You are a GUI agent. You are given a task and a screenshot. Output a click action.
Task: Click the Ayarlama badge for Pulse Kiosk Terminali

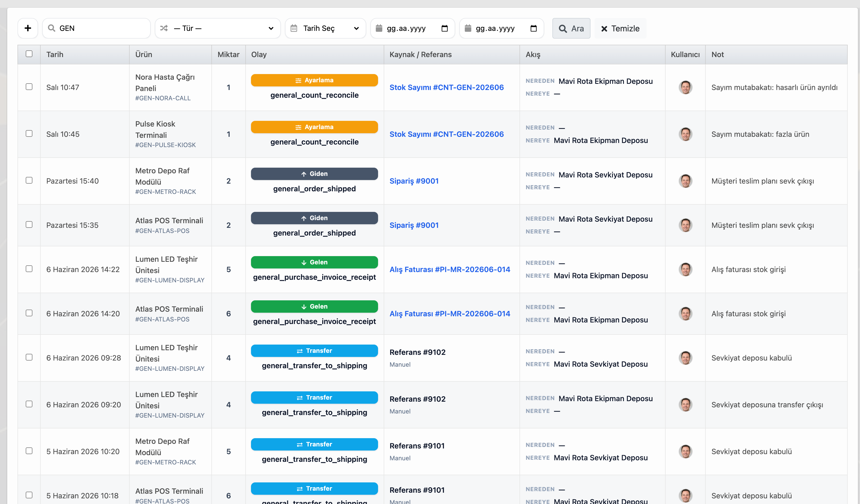[314, 127]
